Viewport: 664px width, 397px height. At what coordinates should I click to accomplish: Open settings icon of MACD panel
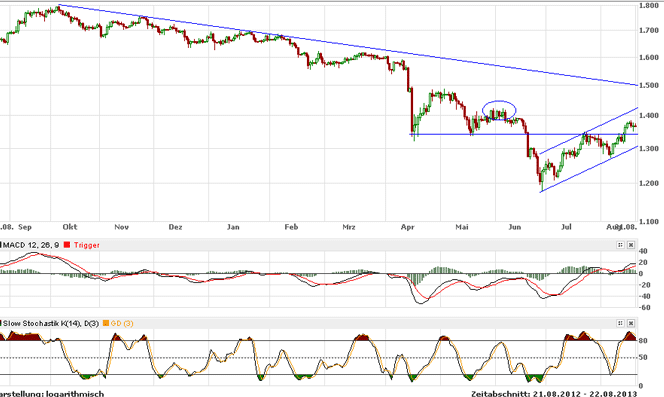(x=620, y=245)
